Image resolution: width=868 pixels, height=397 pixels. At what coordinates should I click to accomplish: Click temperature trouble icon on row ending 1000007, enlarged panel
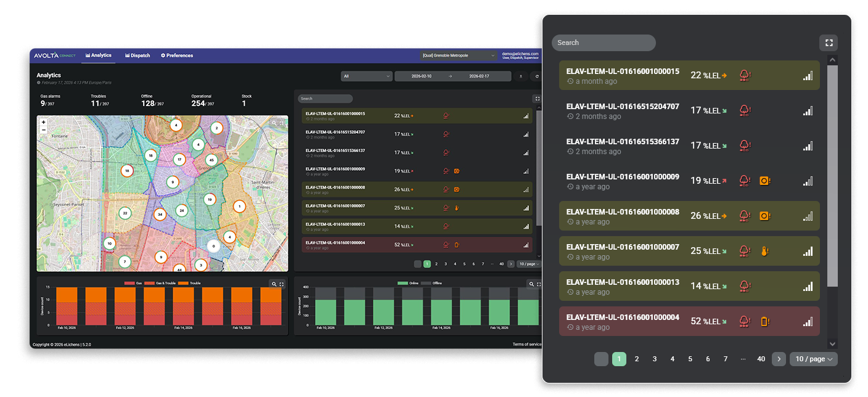[764, 251]
